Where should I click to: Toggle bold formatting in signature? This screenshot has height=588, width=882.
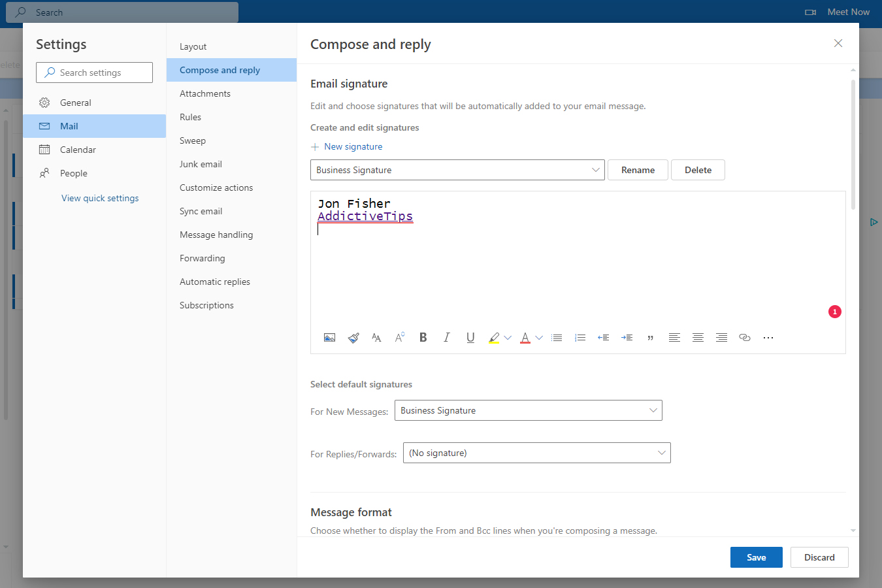pos(423,338)
